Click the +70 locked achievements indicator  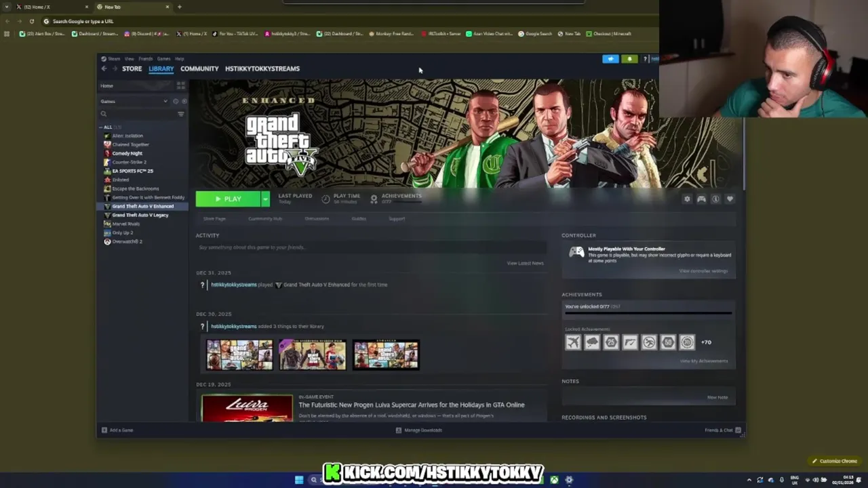point(706,342)
